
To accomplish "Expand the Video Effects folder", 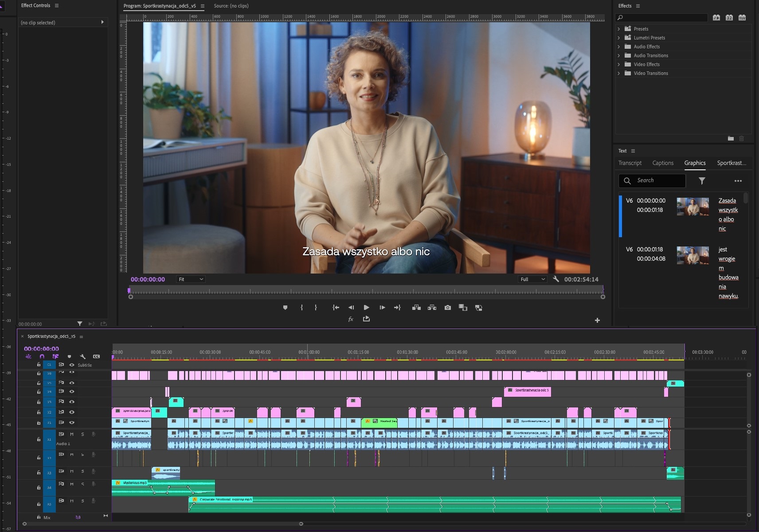I will point(619,64).
